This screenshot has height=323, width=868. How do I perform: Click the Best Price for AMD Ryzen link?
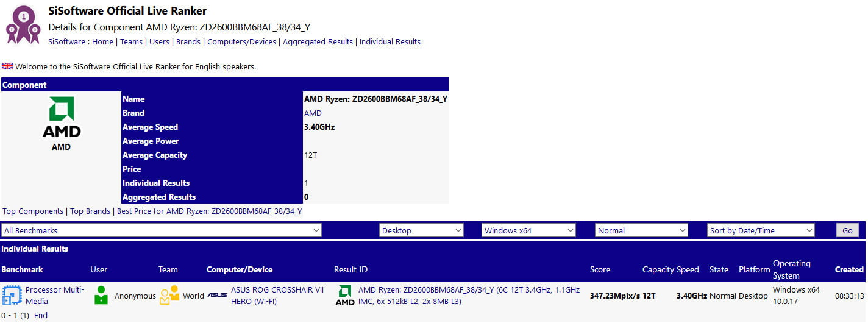209,211
